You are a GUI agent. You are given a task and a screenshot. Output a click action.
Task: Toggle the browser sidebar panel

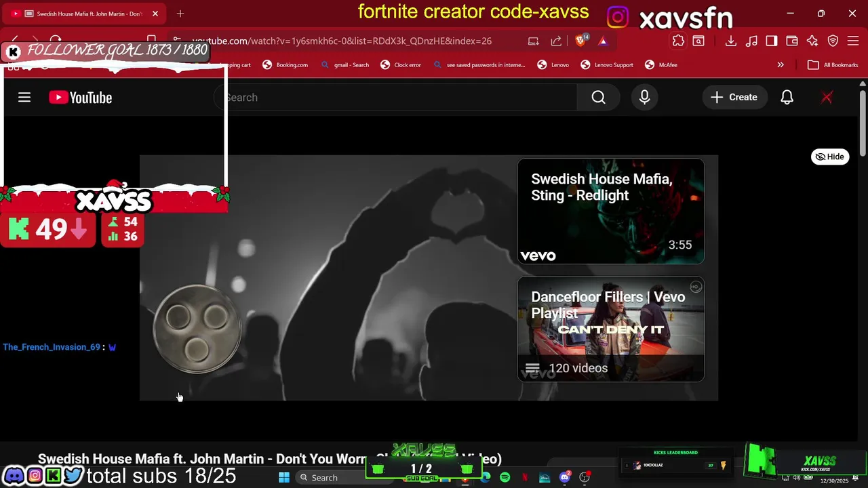(x=771, y=41)
